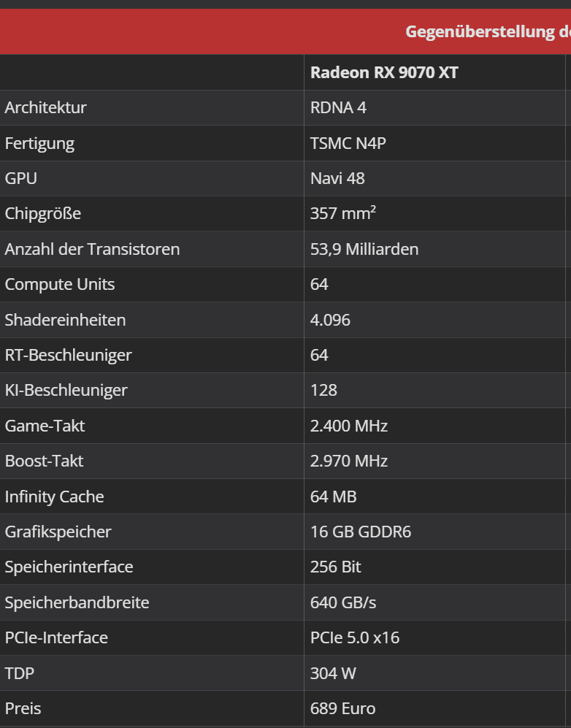Click the TSMC N4P value
This screenshot has width=571, height=728.
[x=348, y=143]
